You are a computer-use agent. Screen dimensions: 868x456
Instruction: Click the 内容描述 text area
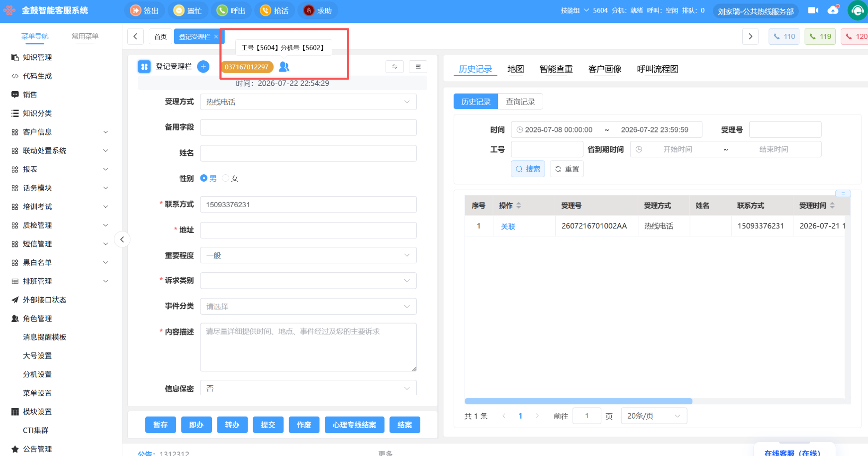click(308, 347)
